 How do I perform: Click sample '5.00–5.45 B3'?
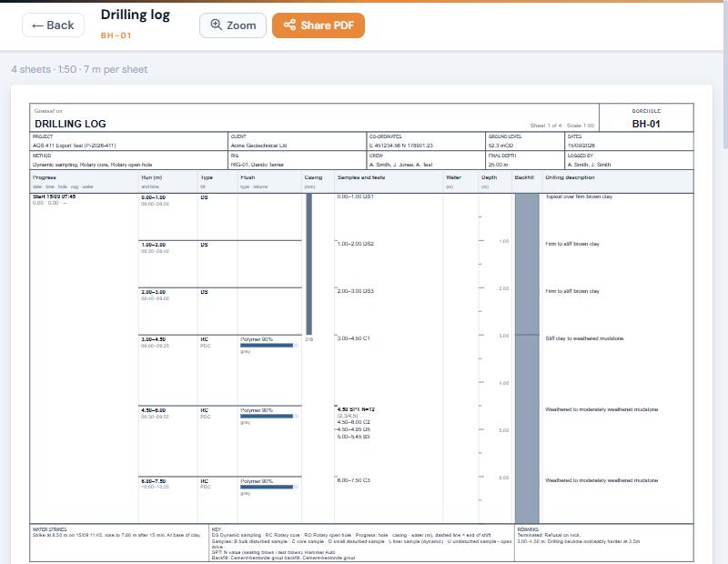click(x=354, y=437)
